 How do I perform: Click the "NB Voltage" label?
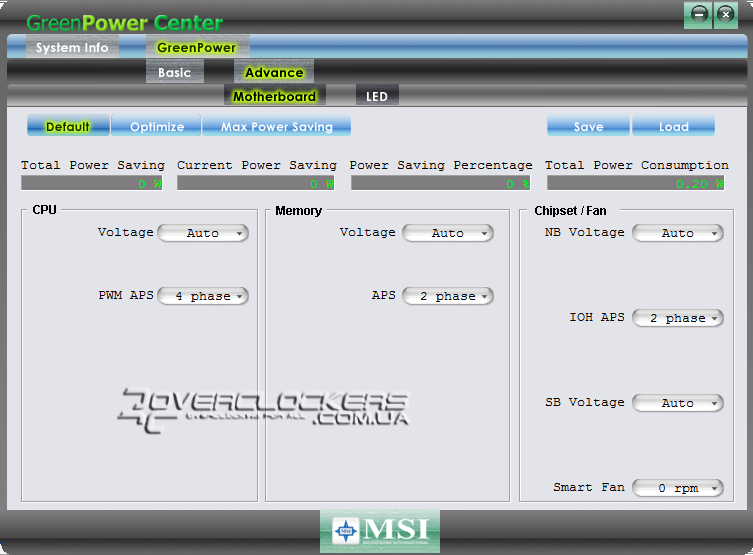point(585,232)
